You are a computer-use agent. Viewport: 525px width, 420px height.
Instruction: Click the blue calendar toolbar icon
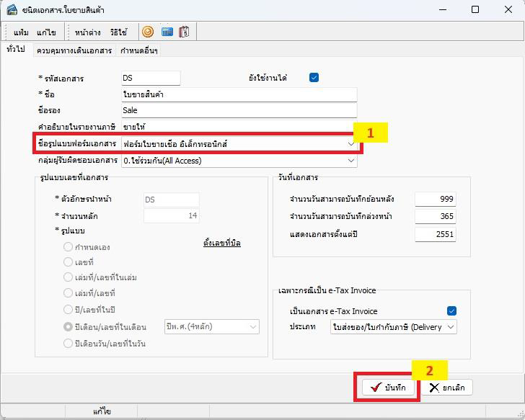(167, 32)
